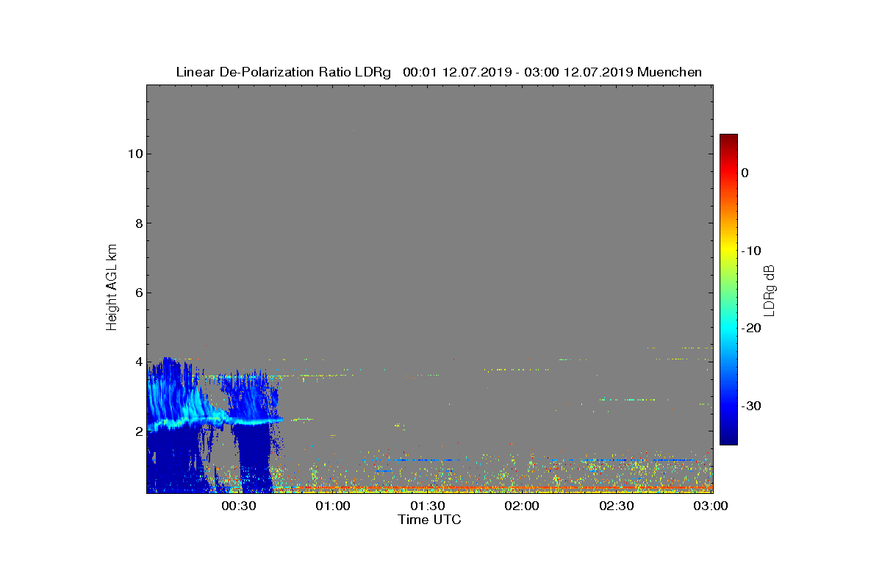
Task: Click the 8 km height tick label
Action: click(138, 223)
